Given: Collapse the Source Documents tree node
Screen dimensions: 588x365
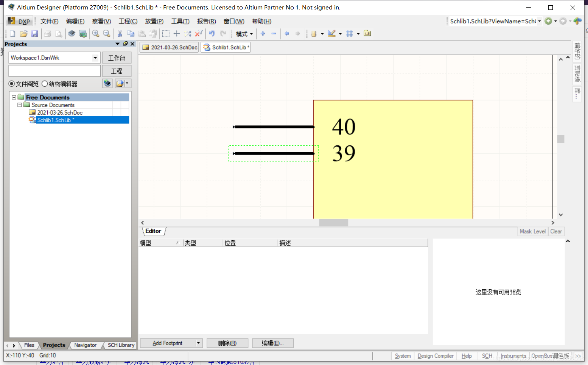Looking at the screenshot, I should pos(20,105).
